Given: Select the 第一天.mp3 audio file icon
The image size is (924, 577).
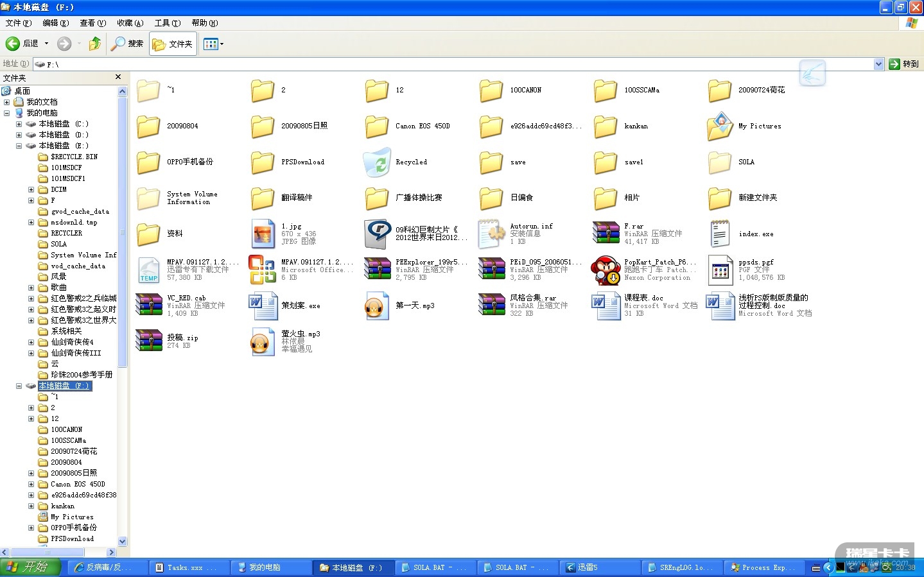Looking at the screenshot, I should 377,306.
